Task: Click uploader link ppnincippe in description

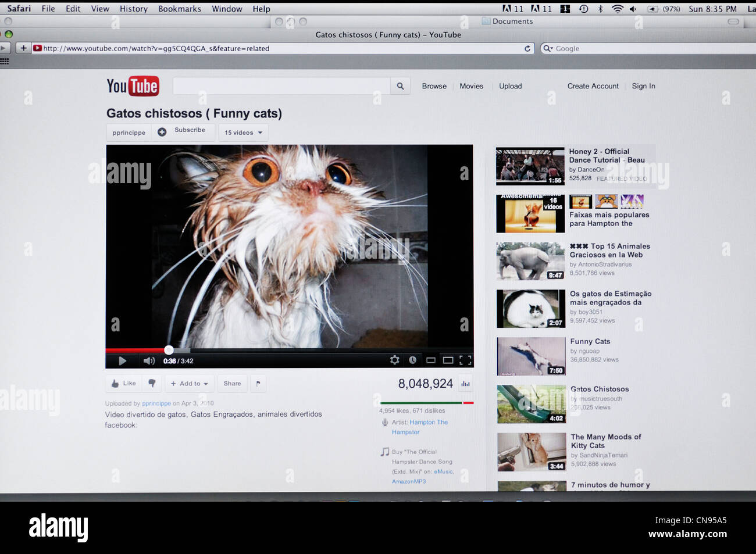Action: pyautogui.click(x=156, y=403)
